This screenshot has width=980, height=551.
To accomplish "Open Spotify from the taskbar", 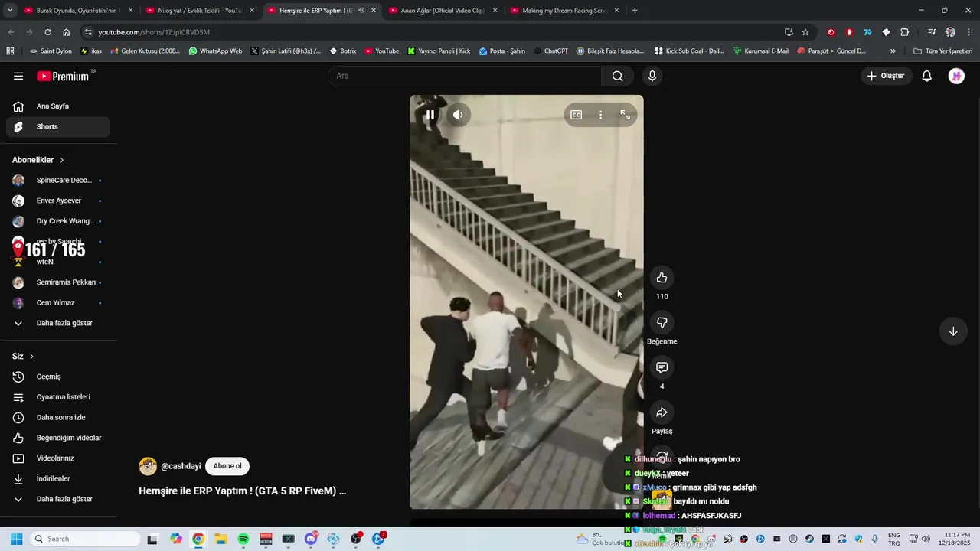I will click(x=243, y=539).
